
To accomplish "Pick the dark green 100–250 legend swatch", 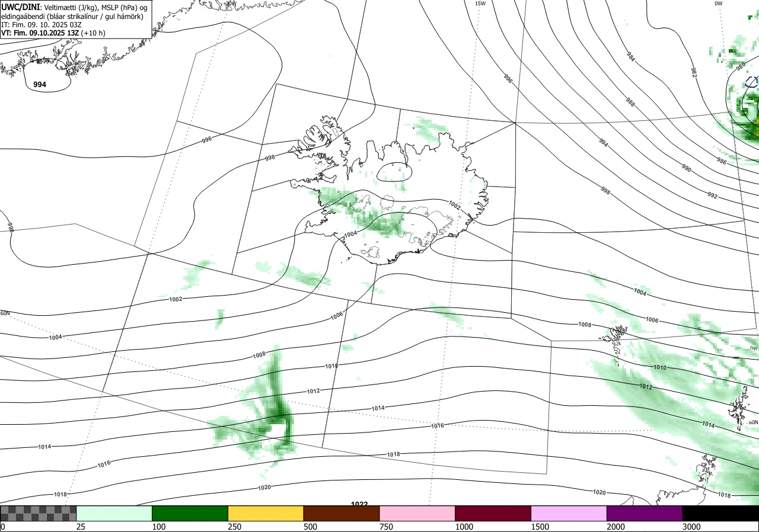I will pos(190,513).
